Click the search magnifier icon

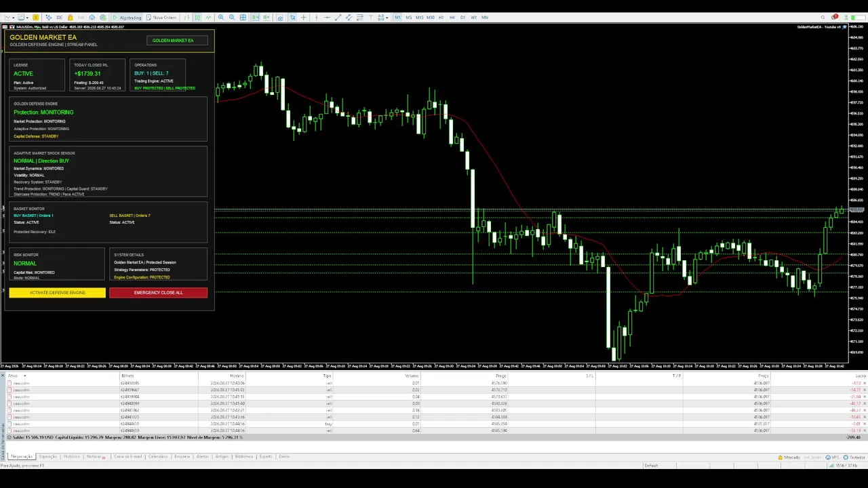coord(823,17)
